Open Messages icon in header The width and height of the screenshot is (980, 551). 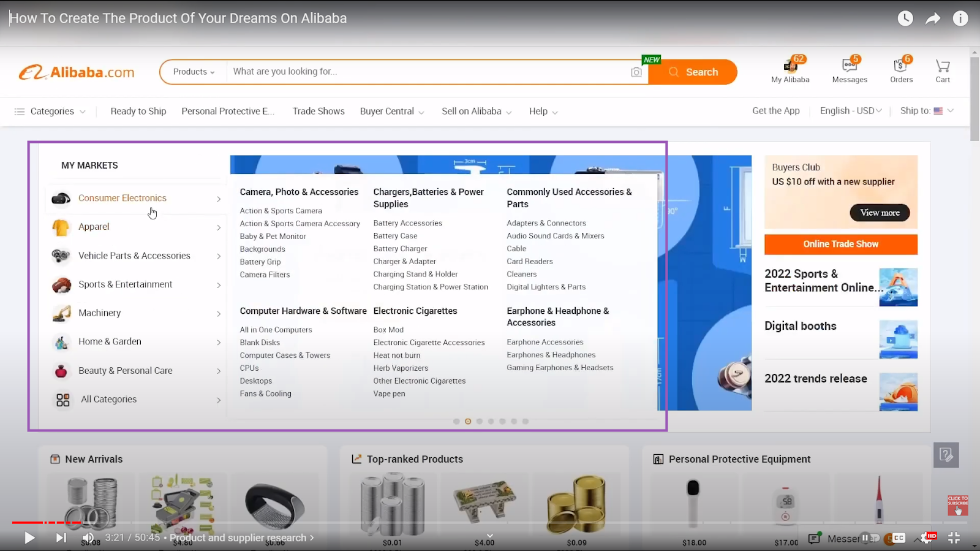pyautogui.click(x=850, y=66)
